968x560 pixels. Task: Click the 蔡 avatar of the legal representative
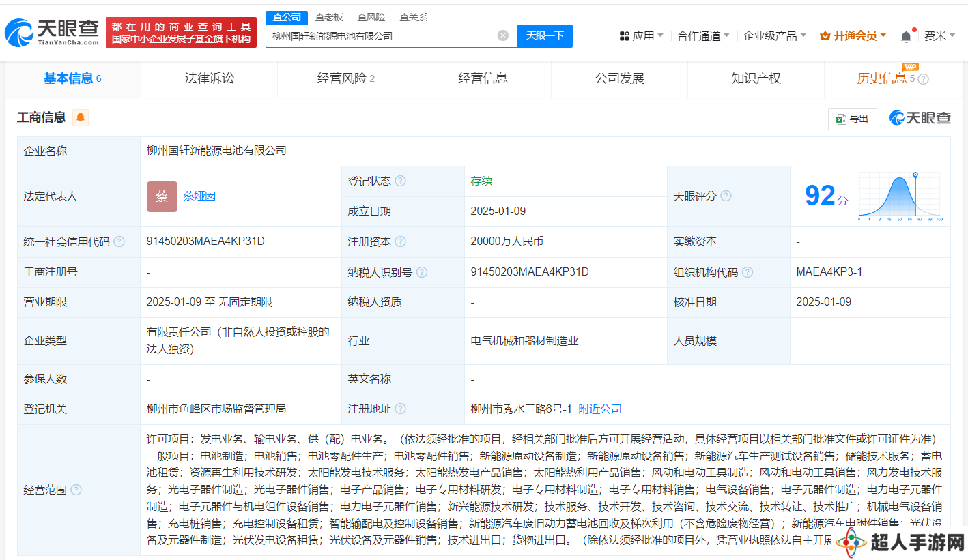(162, 196)
